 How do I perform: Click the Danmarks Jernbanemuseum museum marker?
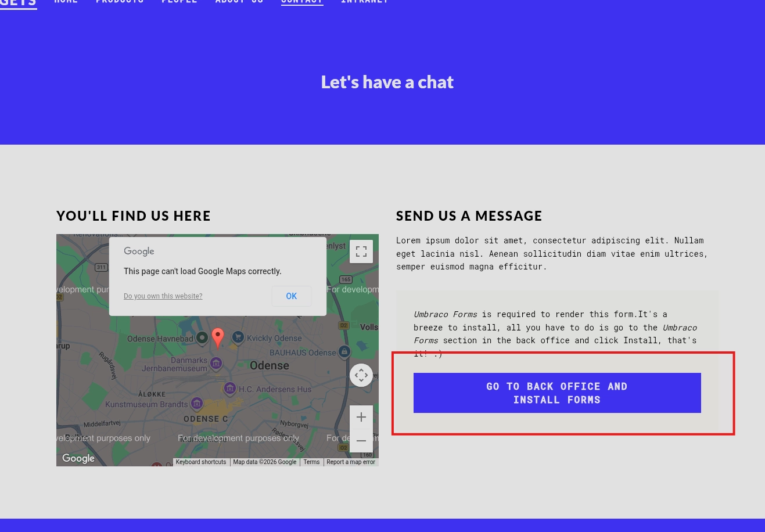(x=216, y=364)
